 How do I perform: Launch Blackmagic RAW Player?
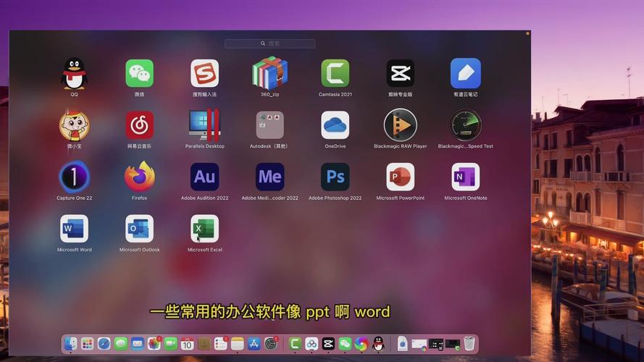401,125
